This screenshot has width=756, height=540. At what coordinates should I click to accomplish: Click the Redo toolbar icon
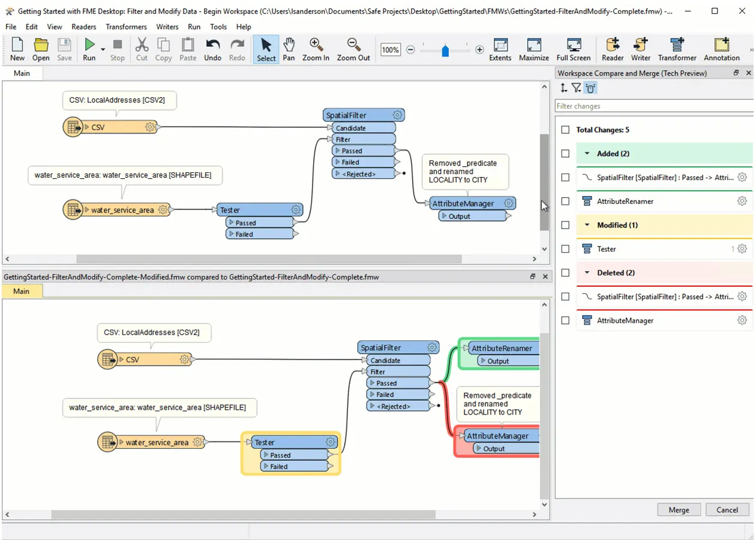237,45
